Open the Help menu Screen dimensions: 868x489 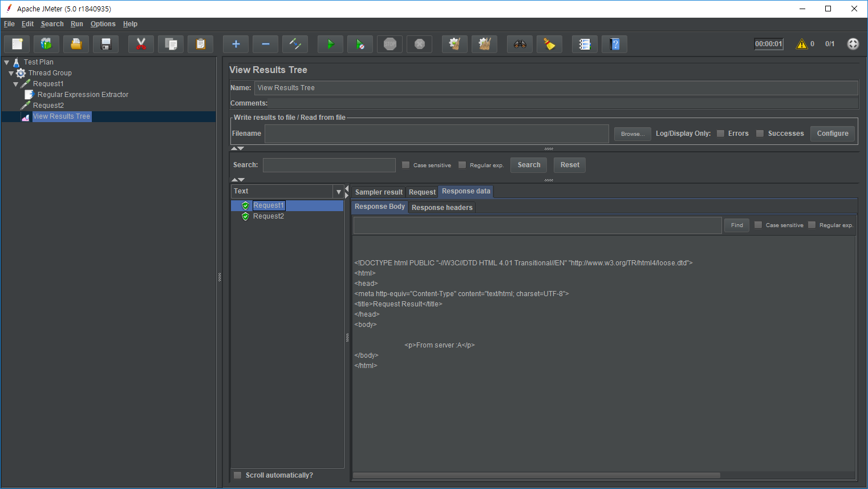pos(130,24)
